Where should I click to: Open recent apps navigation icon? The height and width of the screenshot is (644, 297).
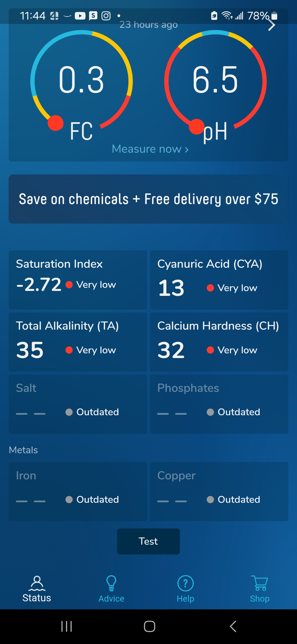(x=66, y=626)
